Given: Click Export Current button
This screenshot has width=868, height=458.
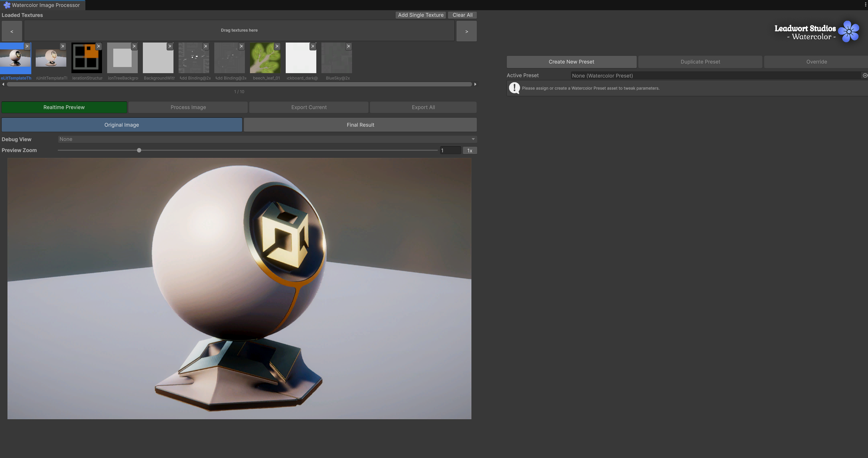Looking at the screenshot, I should click(x=309, y=107).
